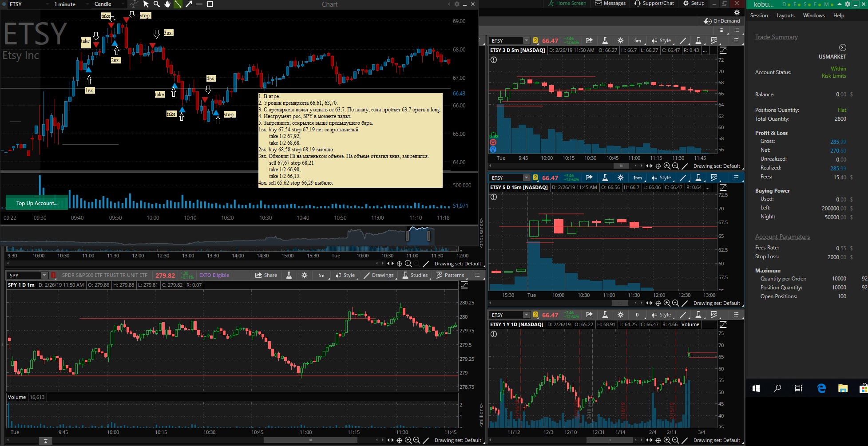Open Style menu on ETSY 5m chart
Screen dimensions: 868x446
[662, 40]
